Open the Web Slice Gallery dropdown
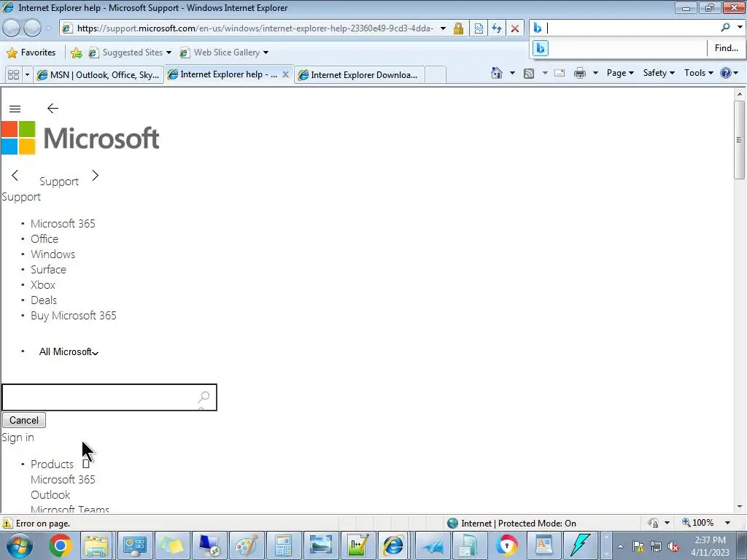747x560 pixels. coord(266,52)
